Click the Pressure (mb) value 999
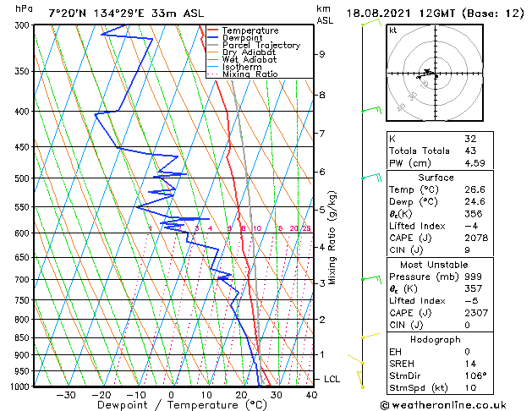 (x=474, y=277)
